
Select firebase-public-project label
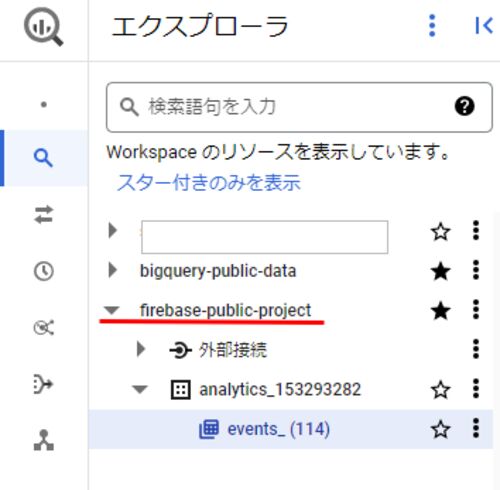(x=225, y=311)
